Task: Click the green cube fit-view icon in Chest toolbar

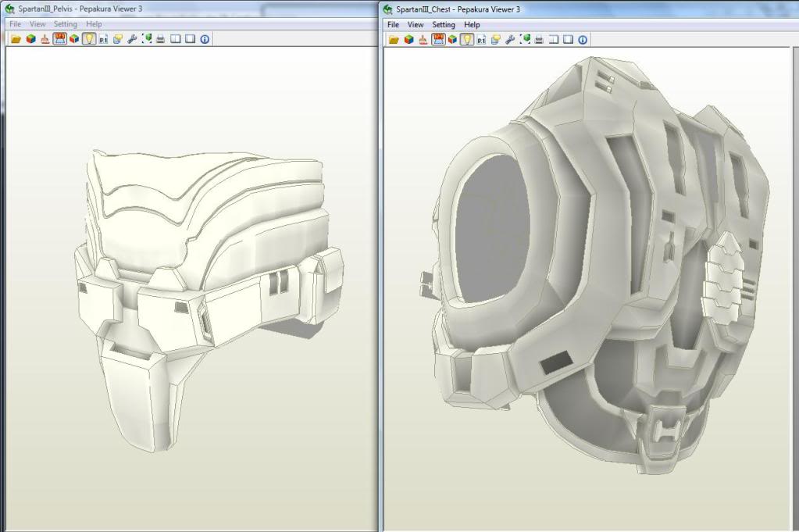Action: pyautogui.click(x=525, y=40)
